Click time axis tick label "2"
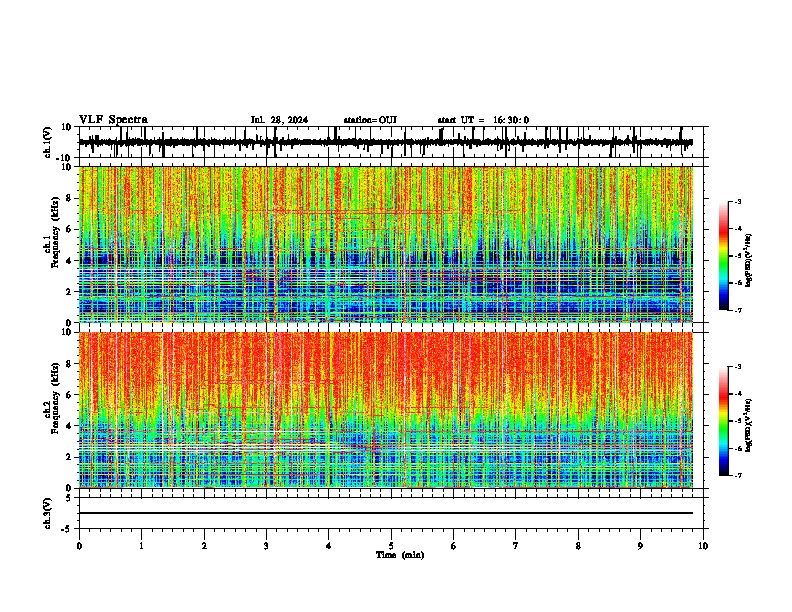 click(x=204, y=546)
